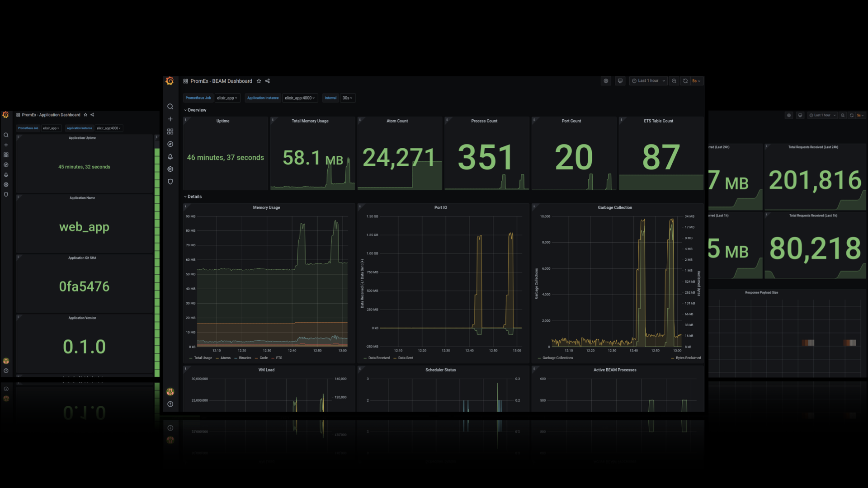
Task: Click the refresh dashboard button
Action: (x=684, y=80)
